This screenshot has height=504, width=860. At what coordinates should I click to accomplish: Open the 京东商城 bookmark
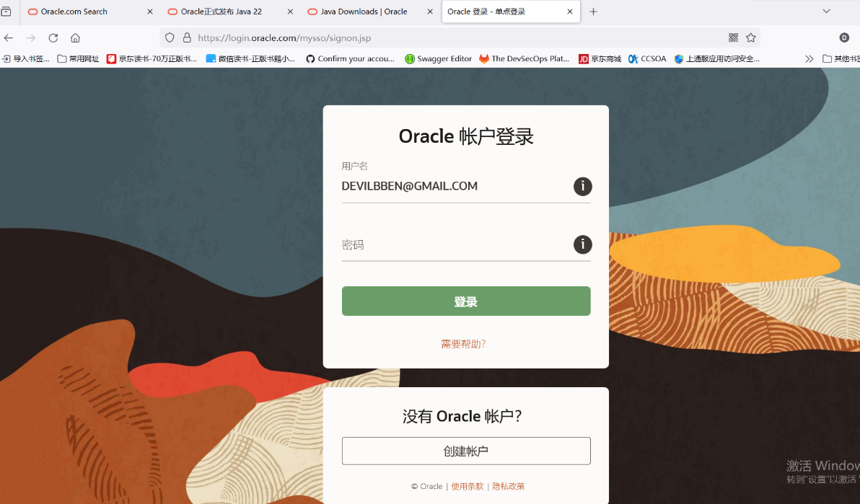(600, 58)
